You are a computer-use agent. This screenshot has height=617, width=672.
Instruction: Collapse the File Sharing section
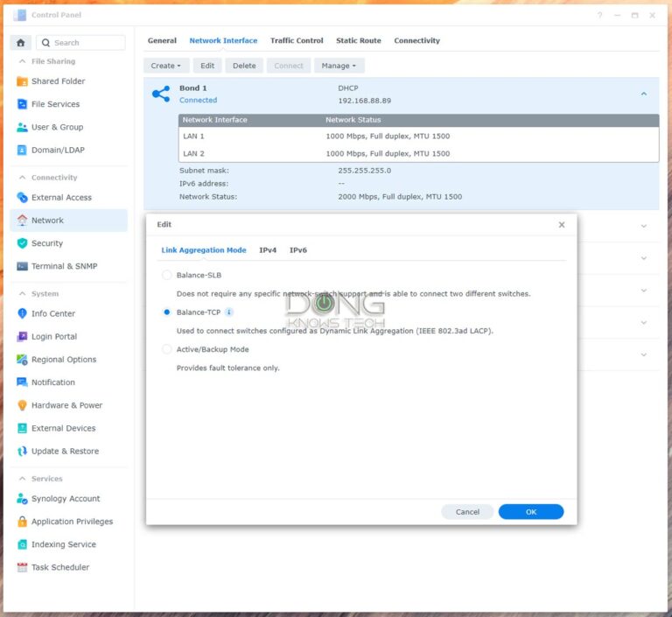[21, 61]
